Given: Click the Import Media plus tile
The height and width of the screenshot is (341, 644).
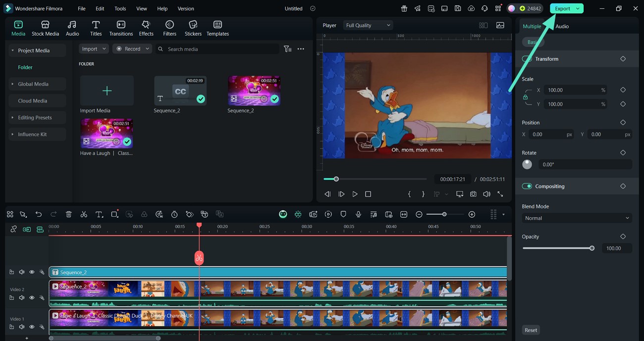Looking at the screenshot, I should (107, 91).
